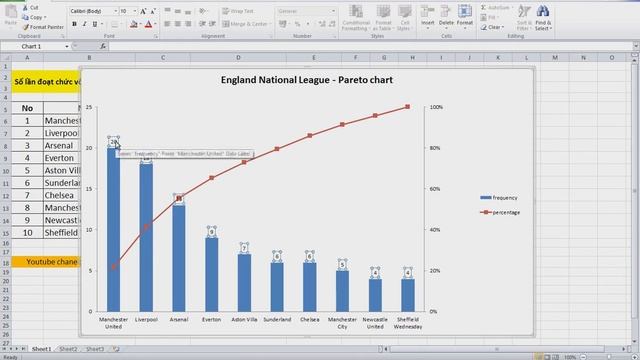
Task: Switch to Sheet3 tab
Action: pos(95,349)
